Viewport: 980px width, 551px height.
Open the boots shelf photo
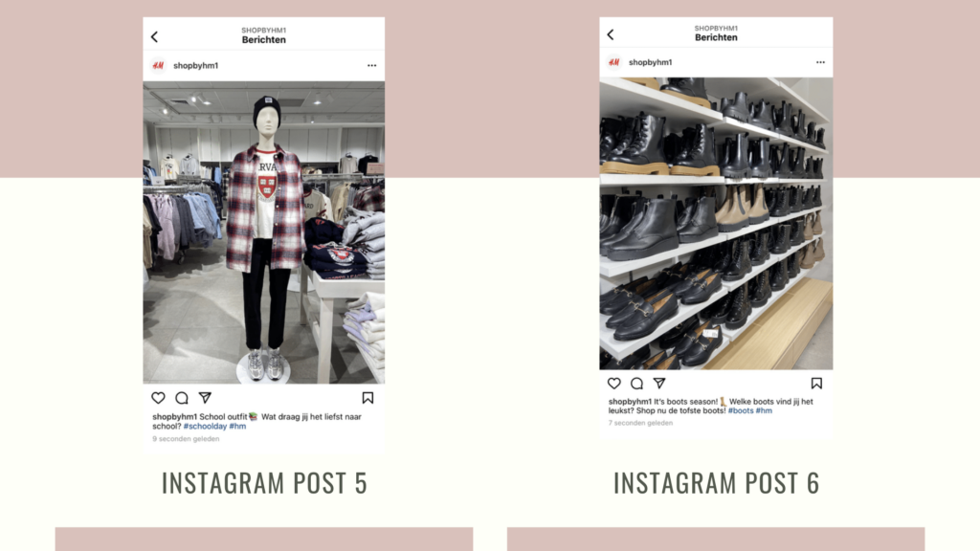[716, 224]
